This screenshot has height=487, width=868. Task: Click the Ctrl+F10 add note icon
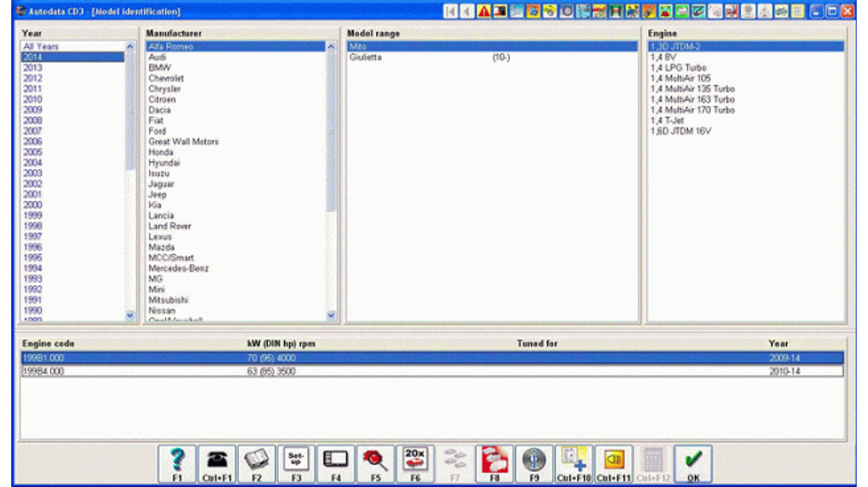[x=574, y=464]
